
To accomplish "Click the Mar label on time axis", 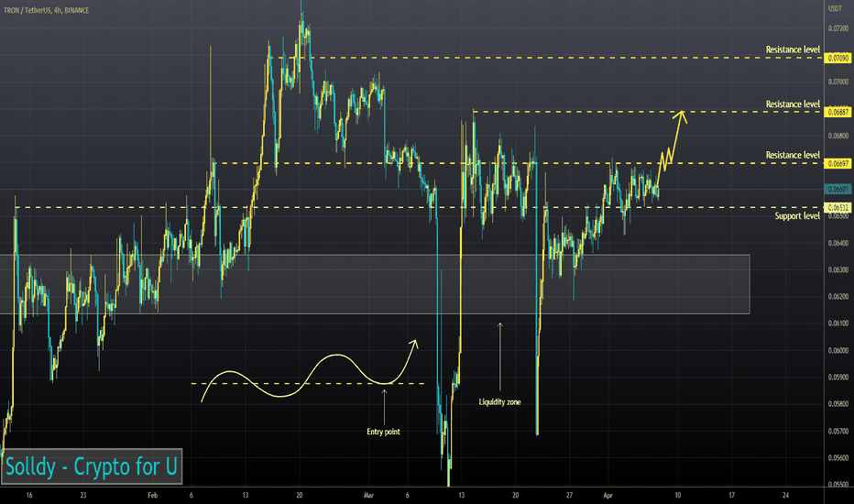I will point(368,495).
